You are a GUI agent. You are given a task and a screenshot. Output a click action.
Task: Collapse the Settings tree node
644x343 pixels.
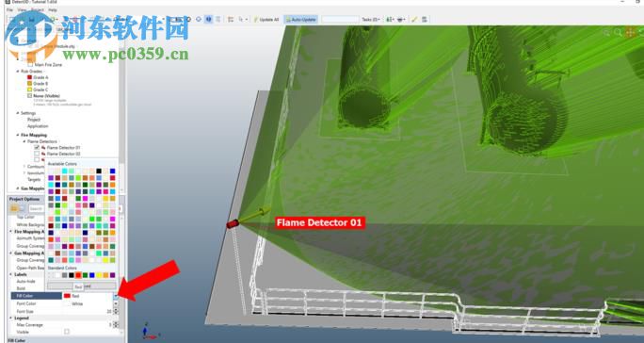point(18,113)
